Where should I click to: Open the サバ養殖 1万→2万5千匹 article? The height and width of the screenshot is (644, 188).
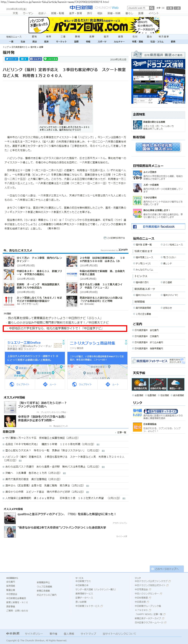[42, 438]
